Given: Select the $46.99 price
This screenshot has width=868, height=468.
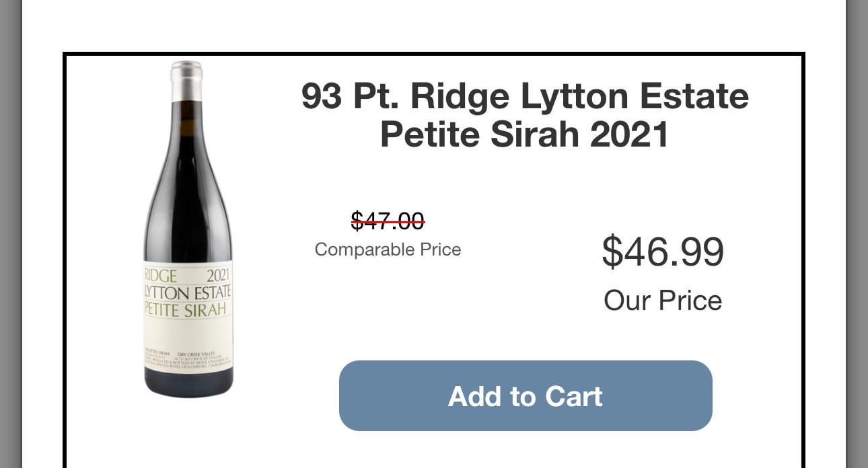Looking at the screenshot, I should [663, 251].
